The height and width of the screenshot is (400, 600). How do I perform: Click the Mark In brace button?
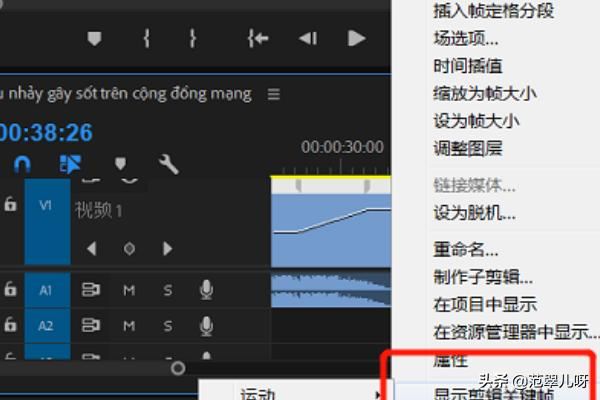point(147,39)
